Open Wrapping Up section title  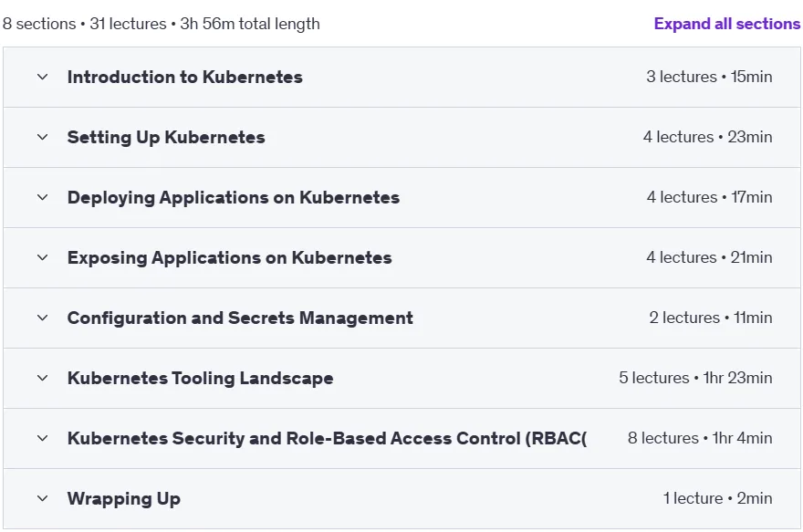(x=124, y=499)
